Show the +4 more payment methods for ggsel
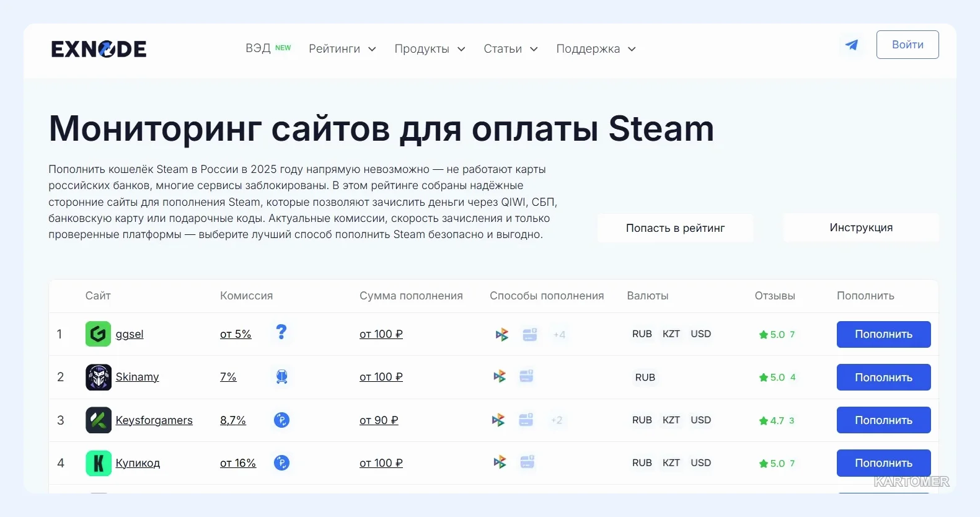Image resolution: width=980 pixels, height=517 pixels. [x=559, y=335]
